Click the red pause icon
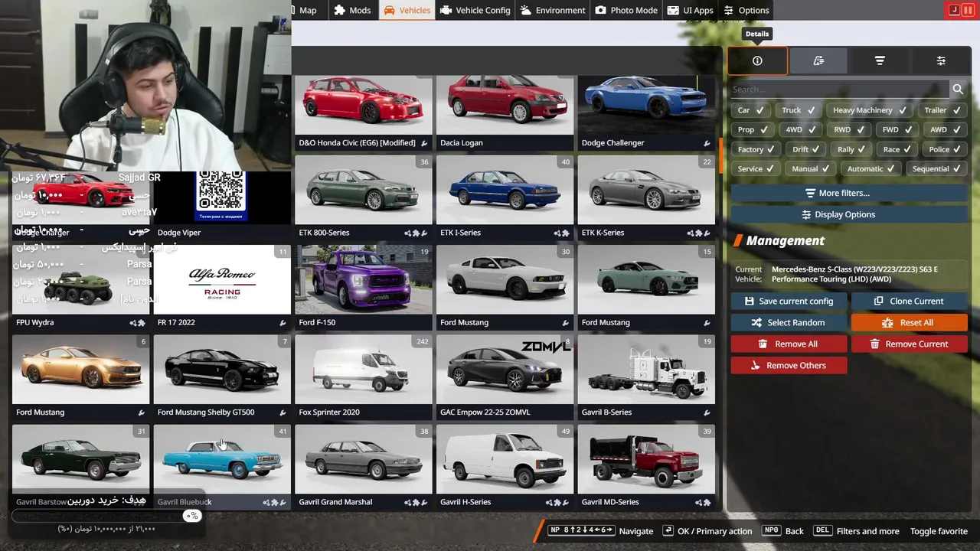 click(969, 10)
